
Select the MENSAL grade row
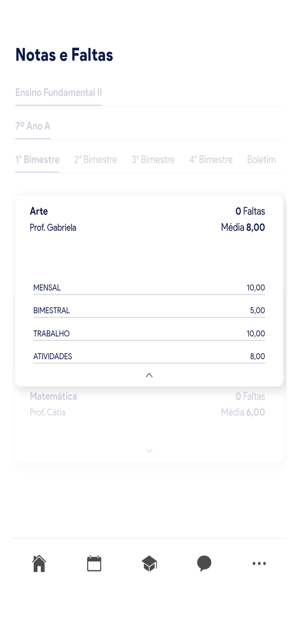tap(149, 288)
